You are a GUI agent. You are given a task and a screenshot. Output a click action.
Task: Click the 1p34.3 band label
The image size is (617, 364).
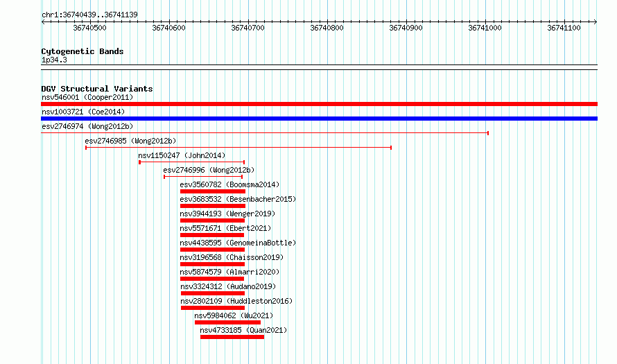54,60
